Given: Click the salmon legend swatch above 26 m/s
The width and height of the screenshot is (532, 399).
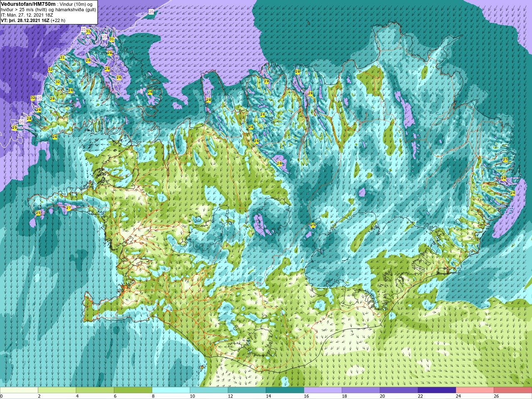Looking at the screenshot, I should point(513,390).
